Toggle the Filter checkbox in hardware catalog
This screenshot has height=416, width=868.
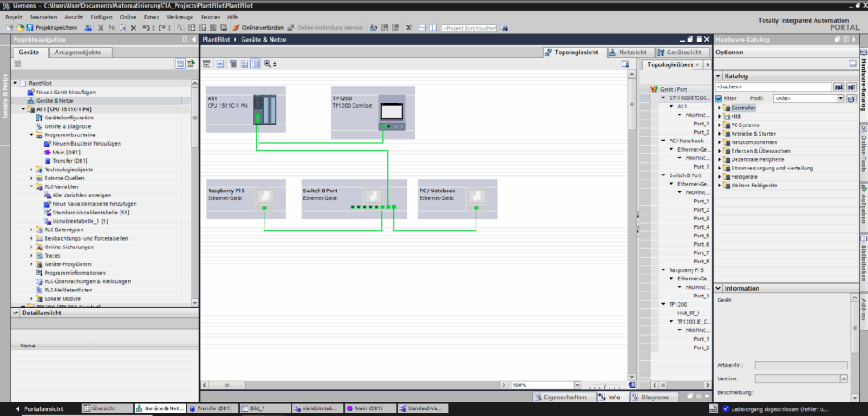click(x=719, y=98)
